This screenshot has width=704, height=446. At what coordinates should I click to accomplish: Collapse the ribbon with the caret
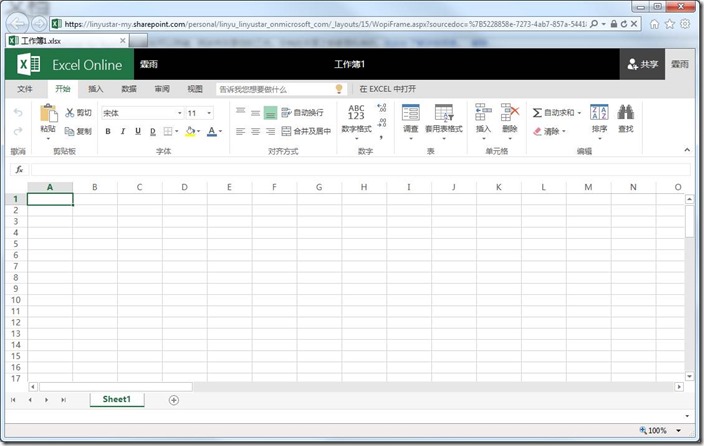687,150
